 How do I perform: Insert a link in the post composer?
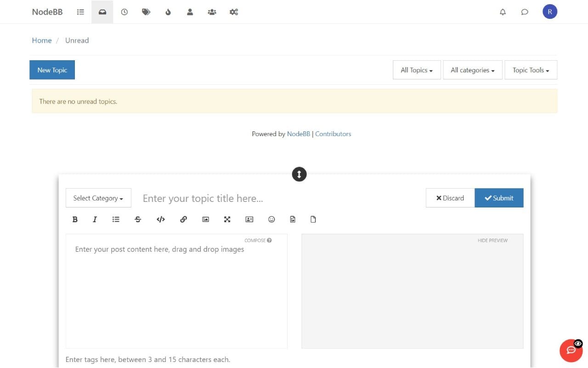coord(183,219)
